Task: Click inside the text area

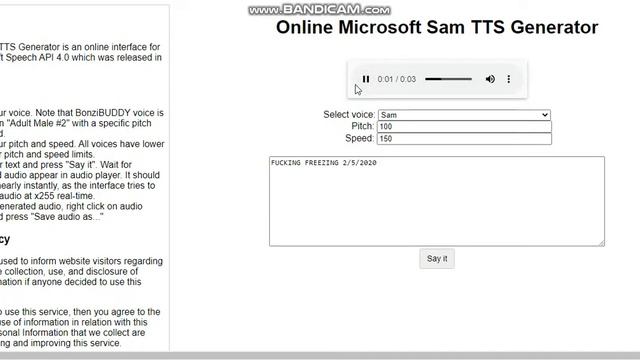Action: pos(437,201)
